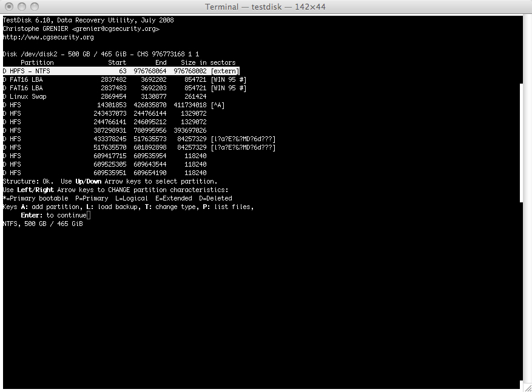Screen dimensions: 532x392
Task: Select the FAT16 LBA row starting at 2837483
Action: pos(124,88)
